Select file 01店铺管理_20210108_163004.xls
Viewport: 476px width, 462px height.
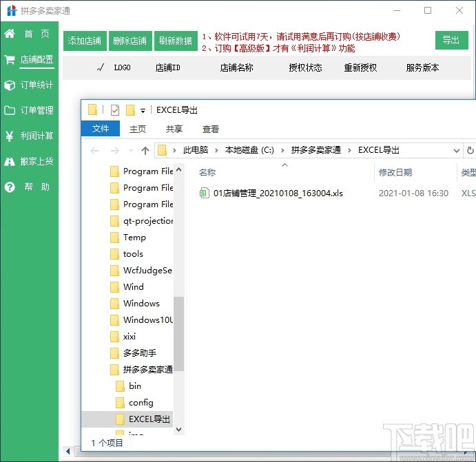coord(278,193)
